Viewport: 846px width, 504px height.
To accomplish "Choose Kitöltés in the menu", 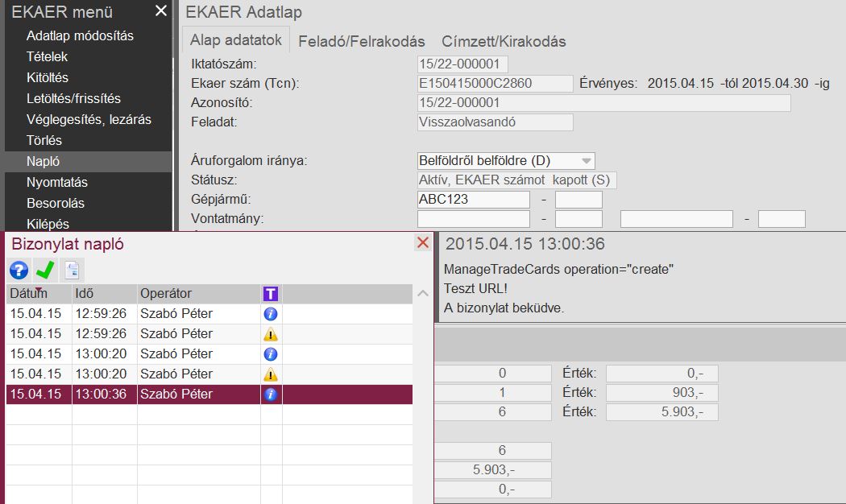I will (x=48, y=77).
